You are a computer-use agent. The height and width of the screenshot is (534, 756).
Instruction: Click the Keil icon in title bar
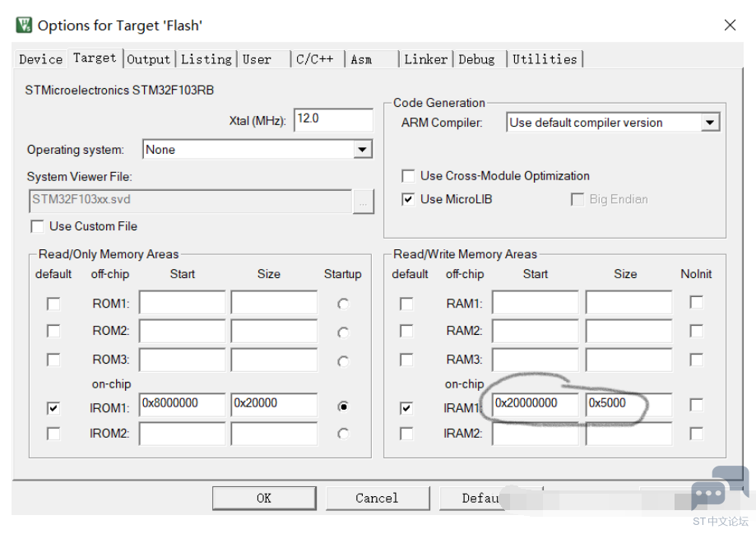(25, 25)
